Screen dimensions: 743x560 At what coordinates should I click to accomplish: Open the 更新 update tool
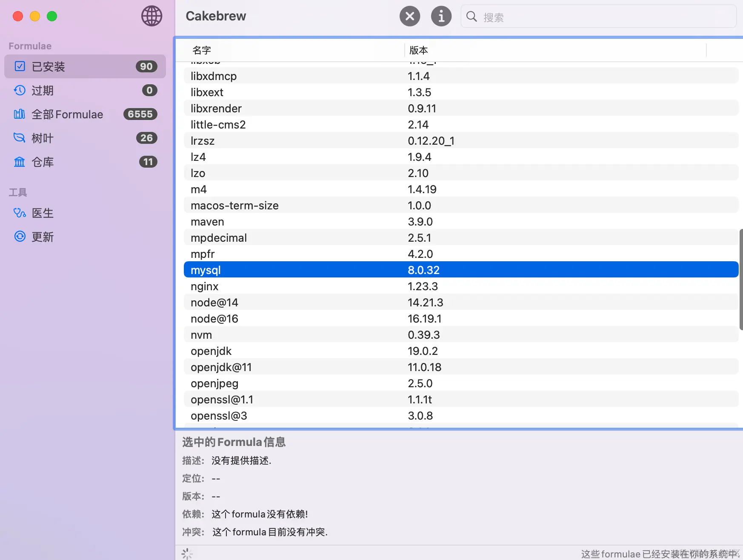pyautogui.click(x=85, y=237)
